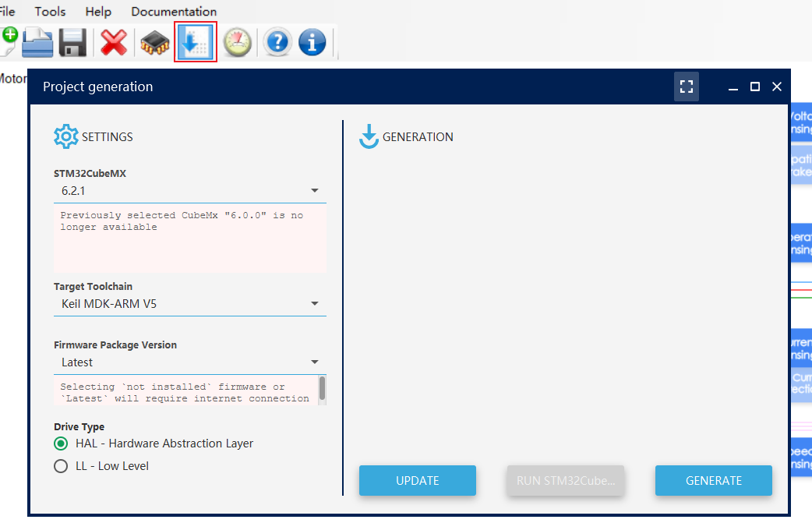Click the Firmware Package Version label
This screenshot has height=523, width=812.
[115, 345]
